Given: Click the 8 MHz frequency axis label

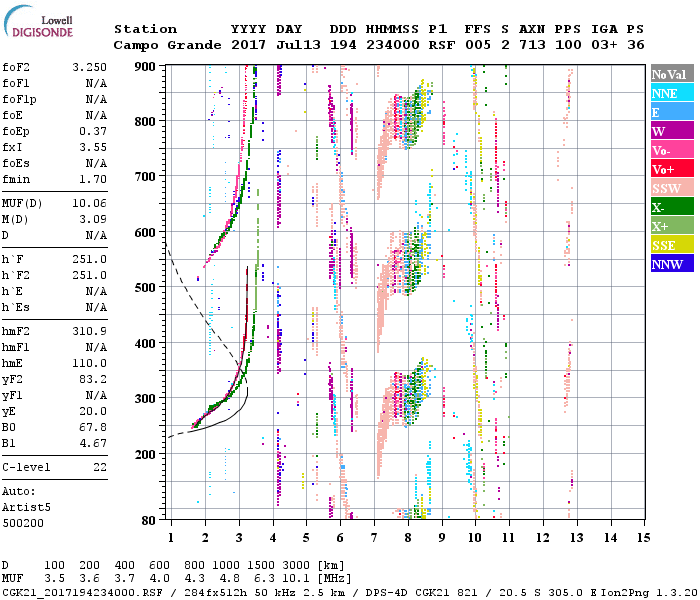Looking at the screenshot, I should 408,538.
